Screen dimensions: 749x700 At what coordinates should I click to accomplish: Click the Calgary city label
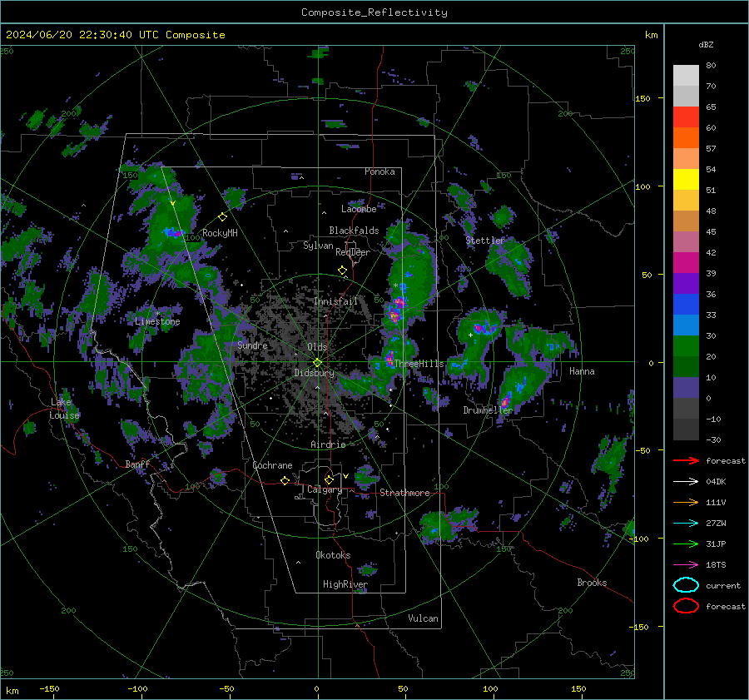tap(325, 489)
